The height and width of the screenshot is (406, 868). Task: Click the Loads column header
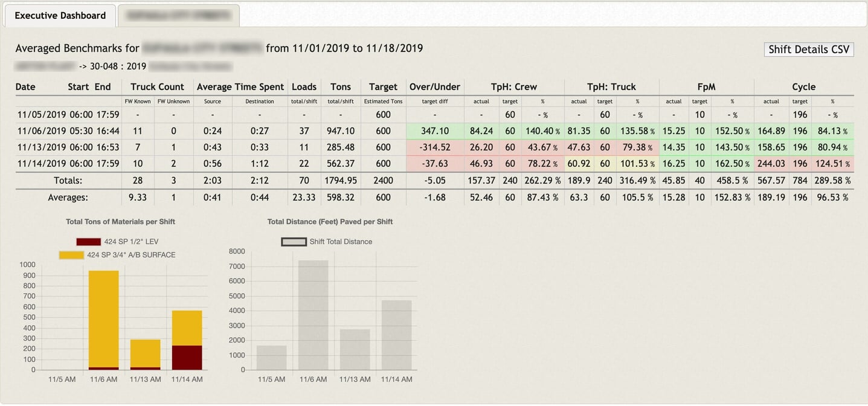point(304,86)
